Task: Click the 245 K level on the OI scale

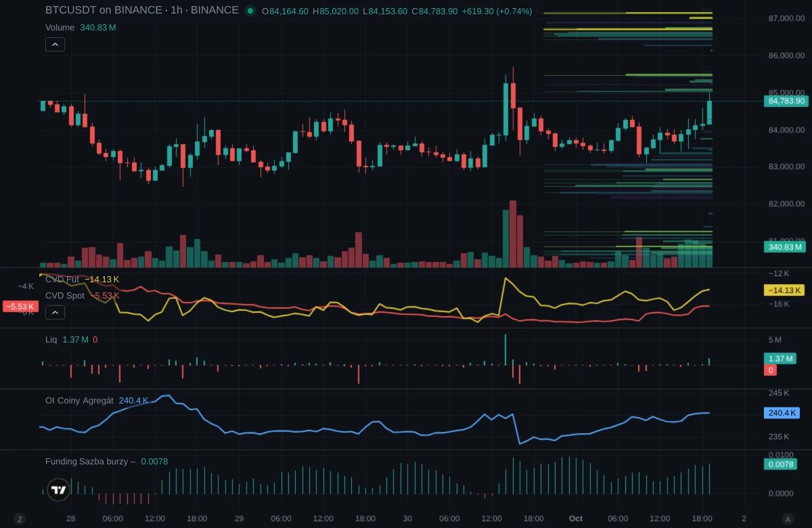Action: pos(779,393)
